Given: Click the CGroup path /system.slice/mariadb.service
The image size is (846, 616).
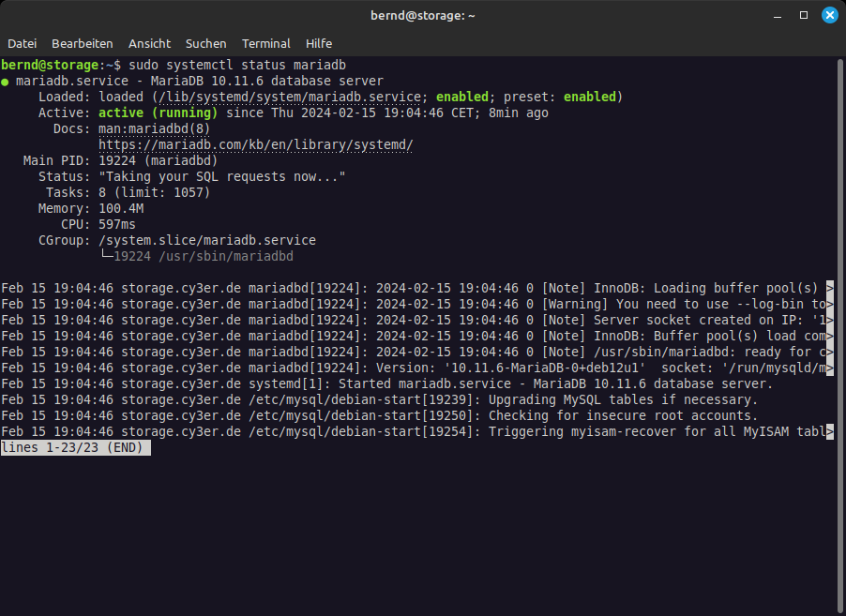Looking at the screenshot, I should (207, 241).
